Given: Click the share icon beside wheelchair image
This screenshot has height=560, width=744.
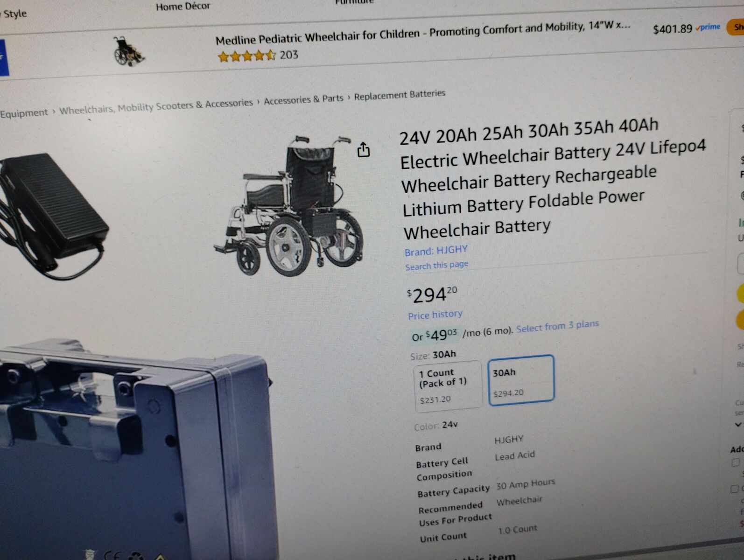Looking at the screenshot, I should tap(363, 149).
